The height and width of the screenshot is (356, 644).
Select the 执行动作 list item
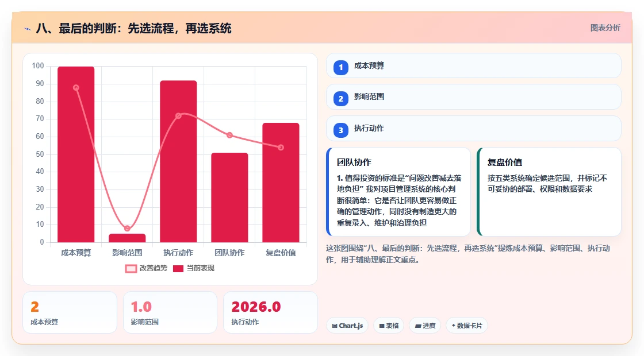474,129
